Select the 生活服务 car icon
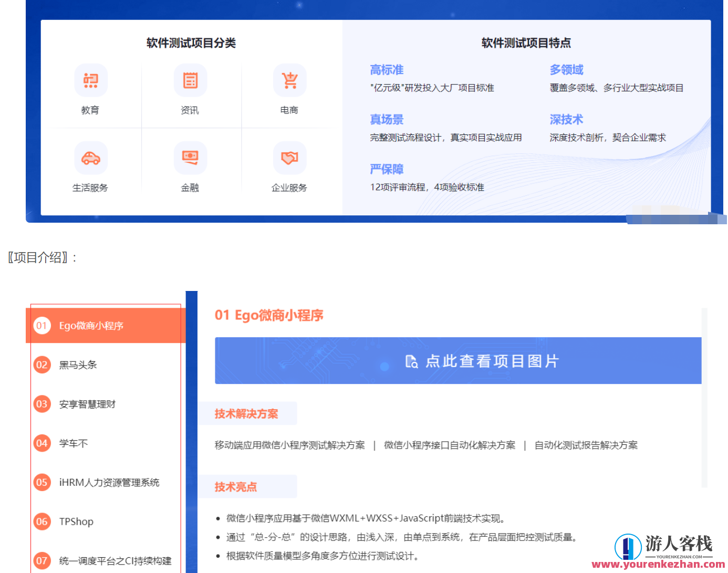This screenshot has height=573, width=728. [x=91, y=158]
